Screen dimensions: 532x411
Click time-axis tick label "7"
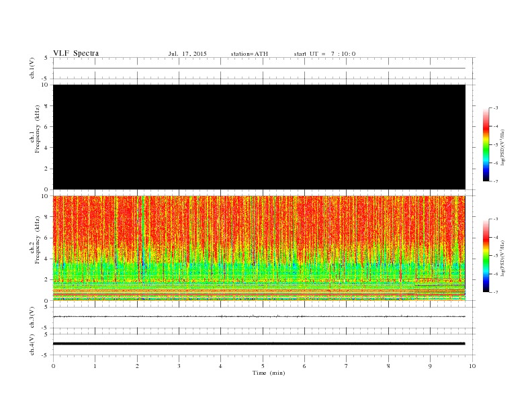[347, 366]
